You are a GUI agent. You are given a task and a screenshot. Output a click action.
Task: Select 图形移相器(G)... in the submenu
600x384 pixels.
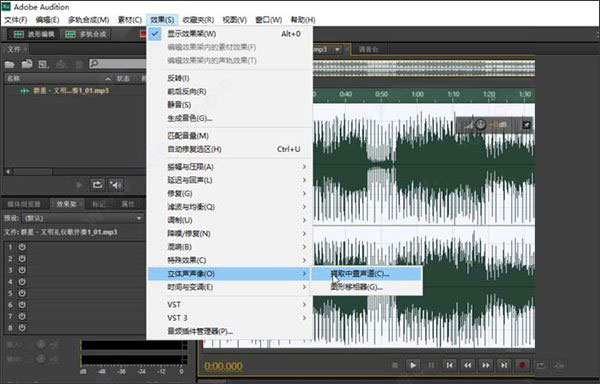pyautogui.click(x=367, y=287)
